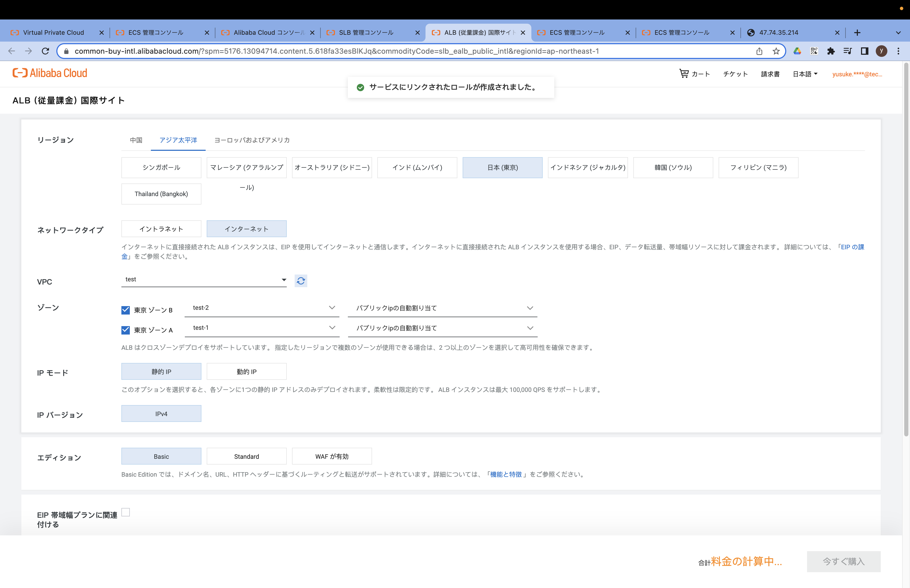Click the browser back arrow
The width and height of the screenshot is (910, 588).
[12, 51]
